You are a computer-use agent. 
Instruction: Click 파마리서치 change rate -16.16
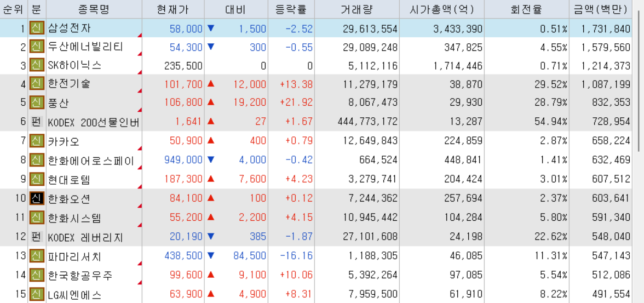(x=296, y=256)
